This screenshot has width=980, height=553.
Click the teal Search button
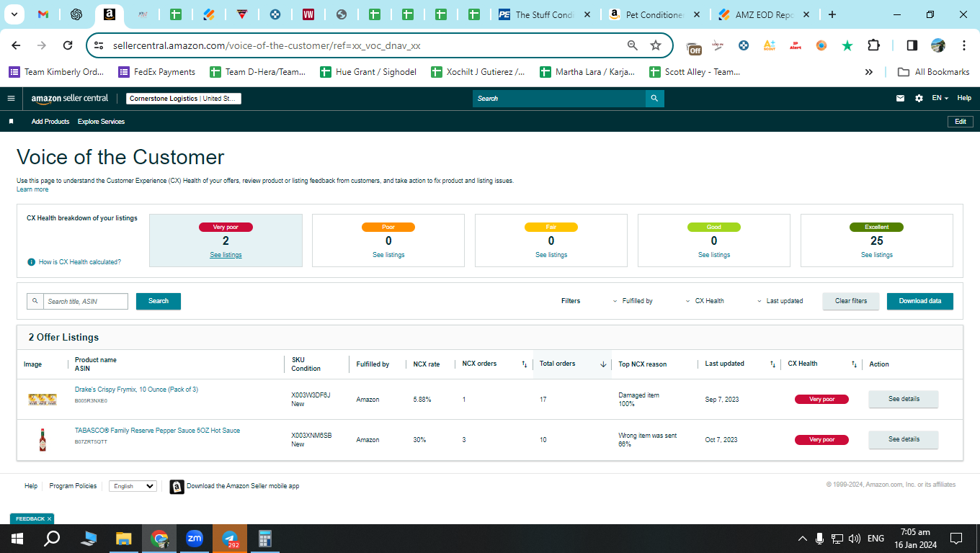[159, 301]
